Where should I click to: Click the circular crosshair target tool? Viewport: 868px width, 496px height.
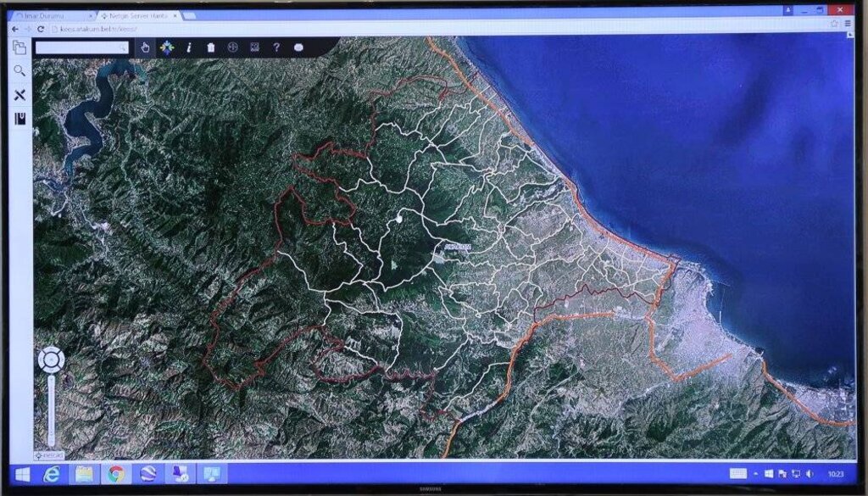[232, 47]
